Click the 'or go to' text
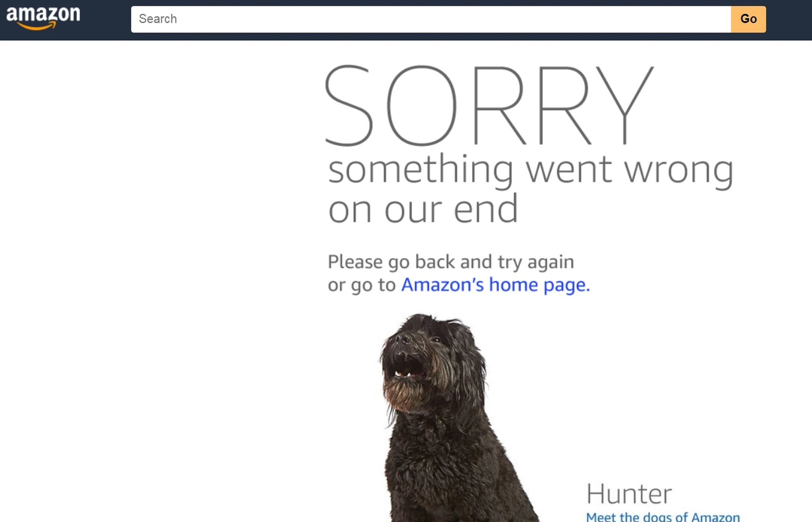The width and height of the screenshot is (812, 522). tap(361, 285)
